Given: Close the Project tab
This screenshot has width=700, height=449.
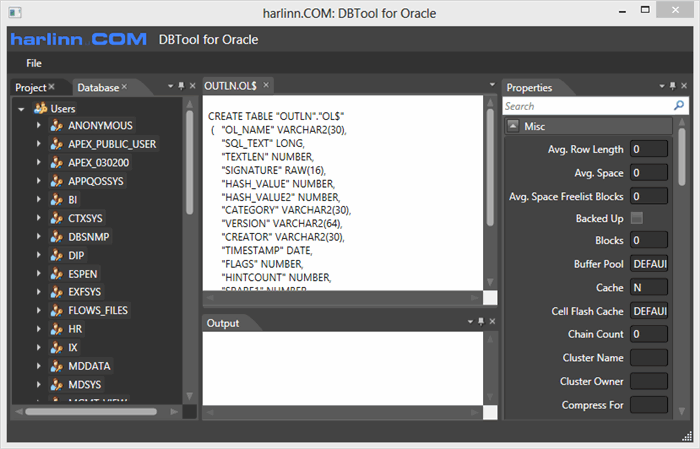Looking at the screenshot, I should 52,87.
